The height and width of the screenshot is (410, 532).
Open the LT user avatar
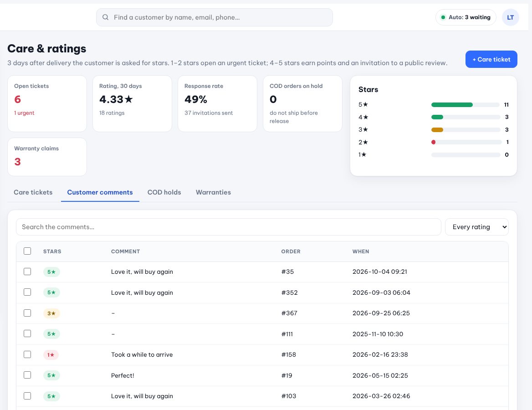pos(510,17)
